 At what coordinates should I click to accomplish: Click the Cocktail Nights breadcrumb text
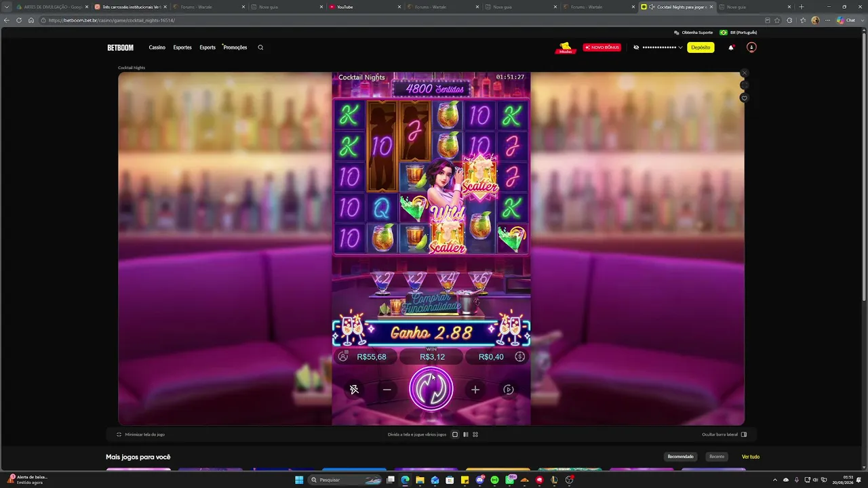coord(132,68)
